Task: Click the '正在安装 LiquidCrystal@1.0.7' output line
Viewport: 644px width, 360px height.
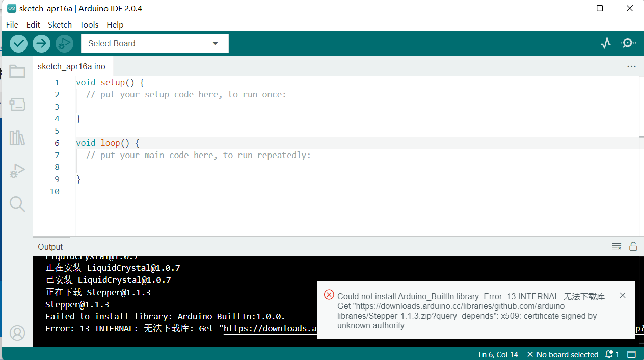Action: (x=113, y=268)
